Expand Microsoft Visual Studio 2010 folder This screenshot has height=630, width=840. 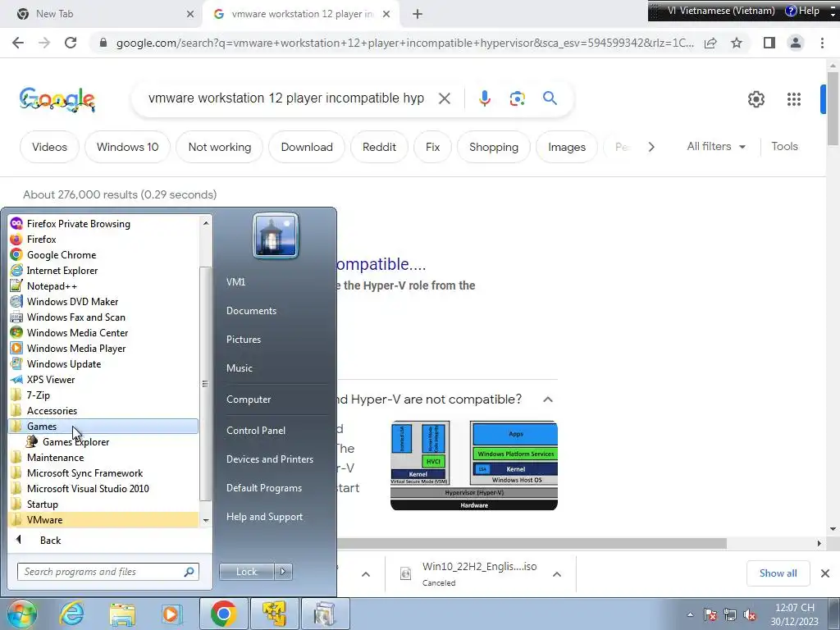tap(88, 489)
